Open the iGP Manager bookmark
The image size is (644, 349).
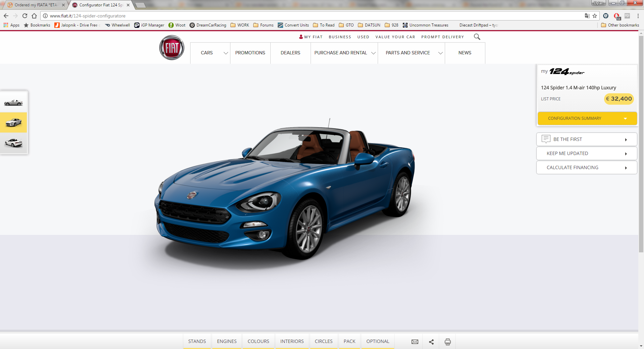149,25
